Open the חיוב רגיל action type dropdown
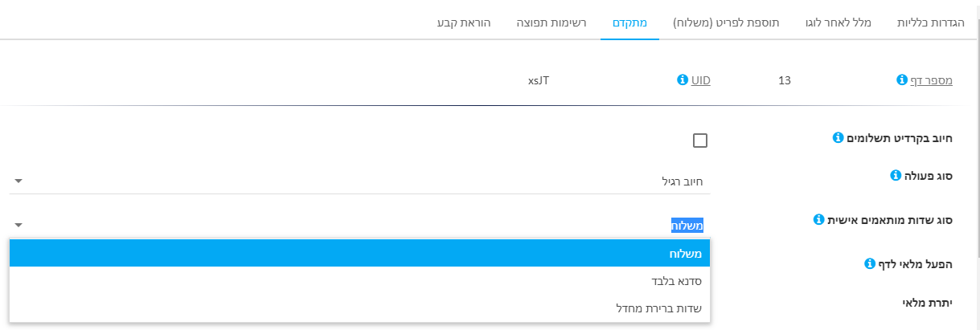Image resolution: width=980 pixels, height=330 pixels. [x=359, y=181]
